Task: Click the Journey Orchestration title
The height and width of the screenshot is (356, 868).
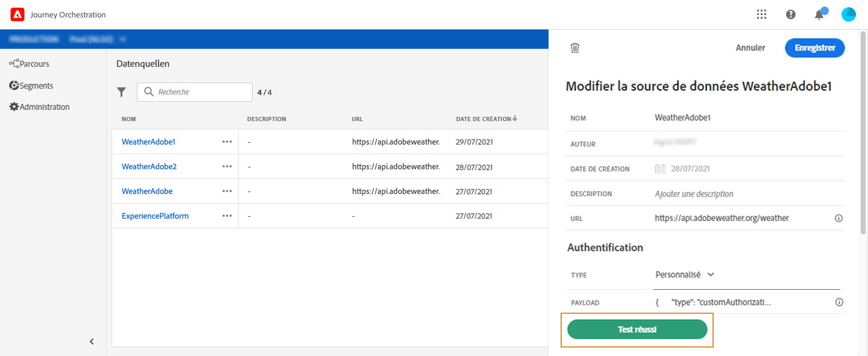Action: pyautogui.click(x=68, y=14)
